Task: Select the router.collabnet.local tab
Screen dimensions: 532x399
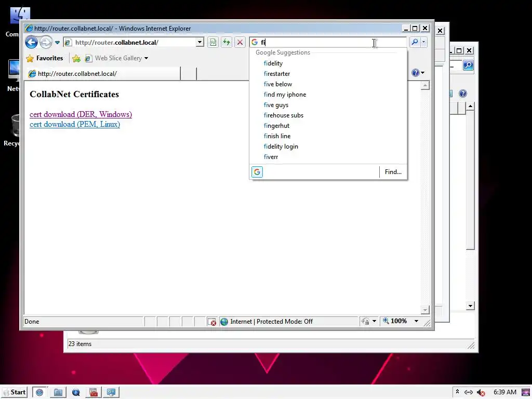Action: click(103, 74)
